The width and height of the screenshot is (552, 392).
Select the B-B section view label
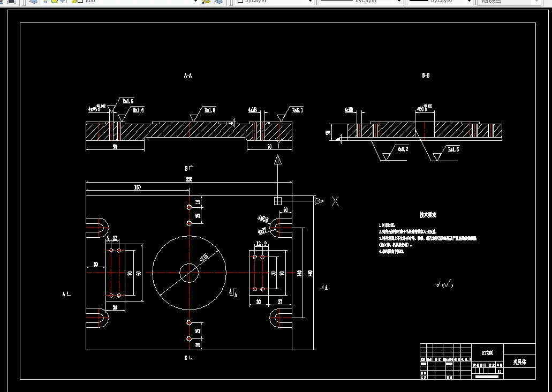click(x=426, y=76)
